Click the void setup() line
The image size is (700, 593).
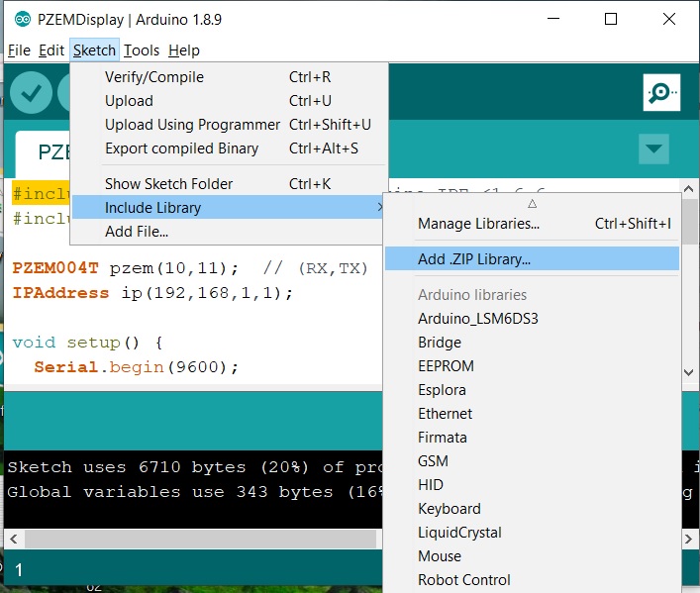pyautogui.click(x=87, y=343)
